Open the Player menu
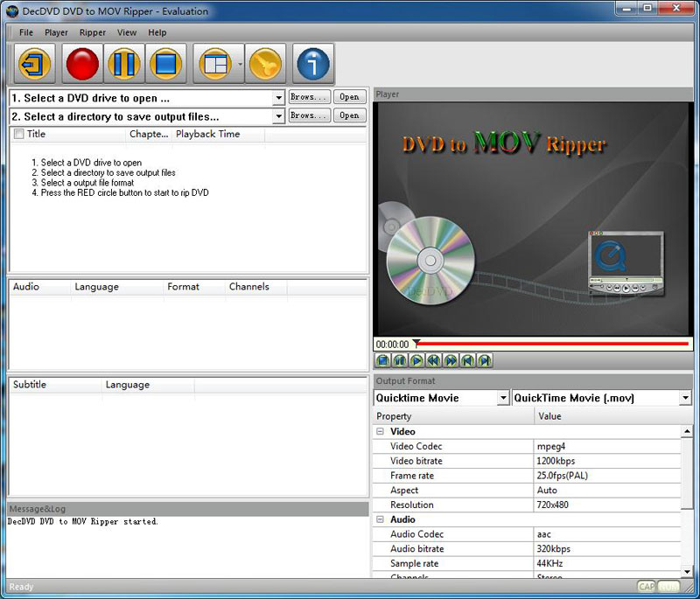The image size is (700, 599). [56, 32]
